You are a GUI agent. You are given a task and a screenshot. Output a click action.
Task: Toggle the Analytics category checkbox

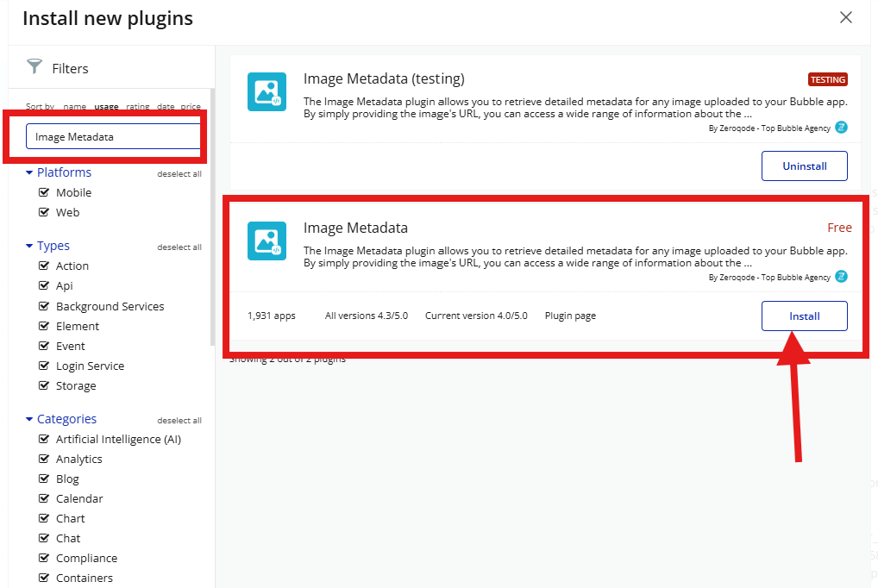pos(44,459)
